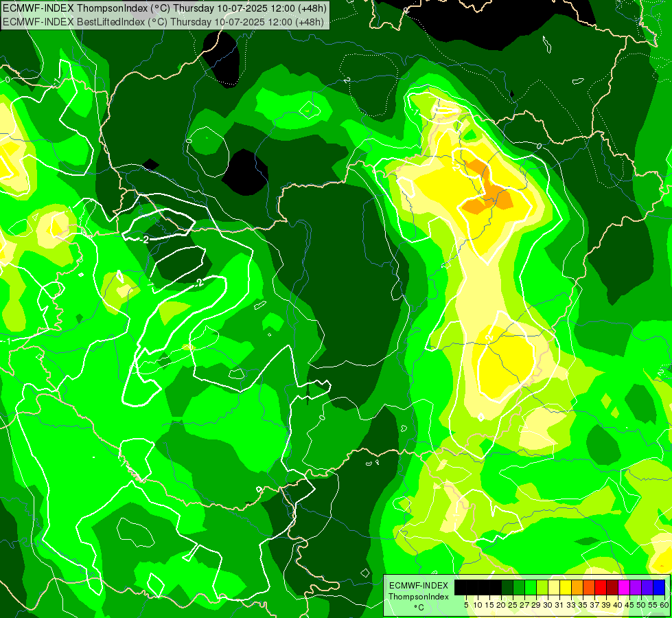The width and height of the screenshot is (672, 618).
Task: Click legend tick value '33'
Action: click(571, 605)
